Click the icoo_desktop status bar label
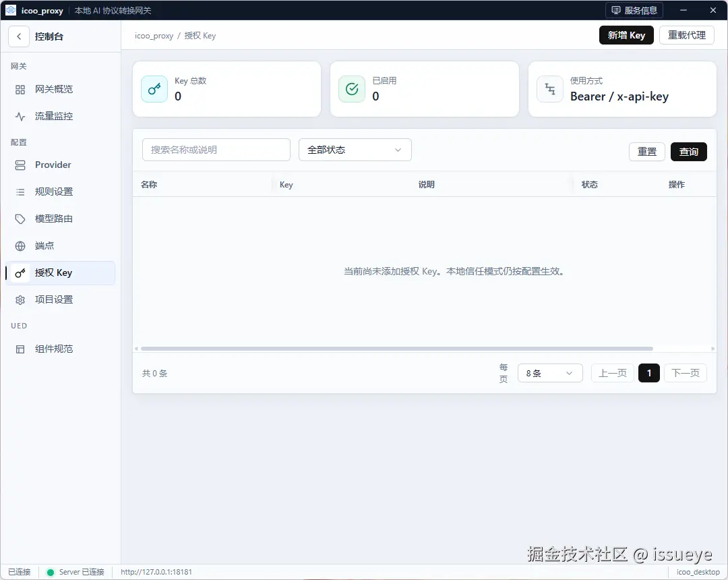This screenshot has width=728, height=580. pos(698,572)
